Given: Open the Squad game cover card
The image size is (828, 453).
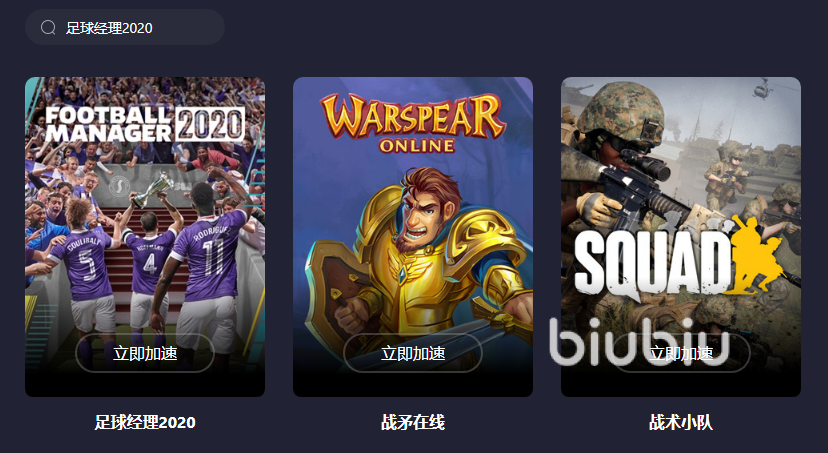Looking at the screenshot, I should 681,237.
